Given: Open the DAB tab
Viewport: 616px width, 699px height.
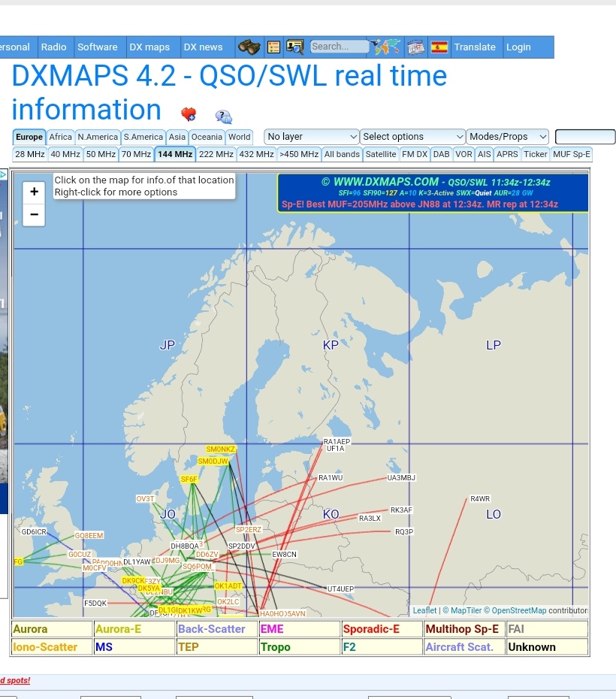Looking at the screenshot, I should pos(442,154).
